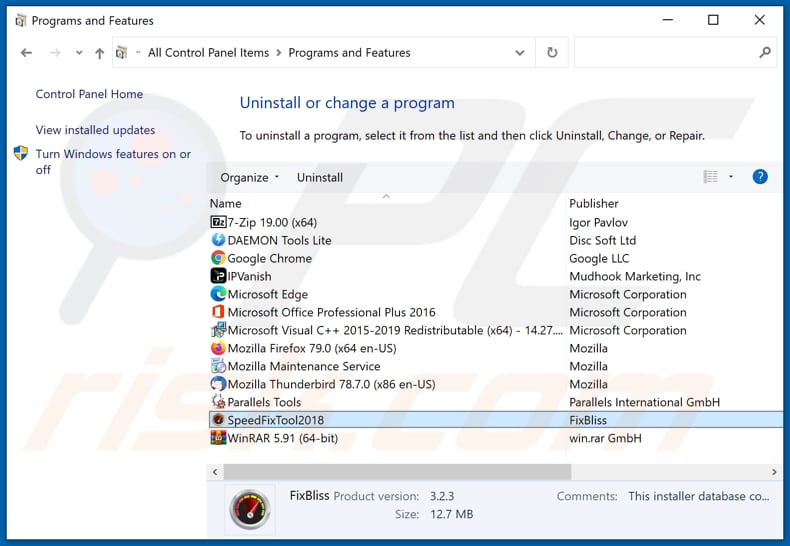Click the WinRAR program icon
This screenshot has width=790, height=546.
(x=218, y=438)
